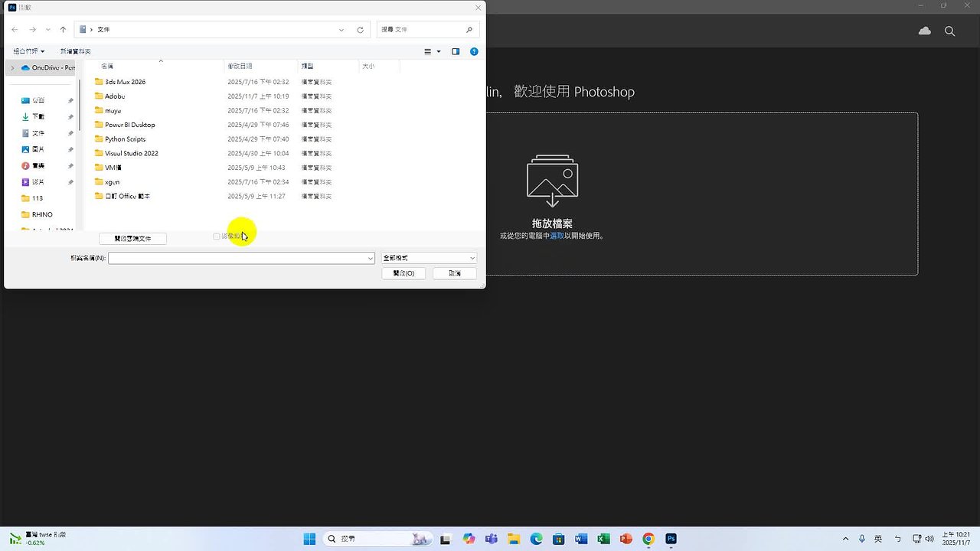The height and width of the screenshot is (551, 980).
Task: Click New Folder in the command bar
Action: [75, 51]
